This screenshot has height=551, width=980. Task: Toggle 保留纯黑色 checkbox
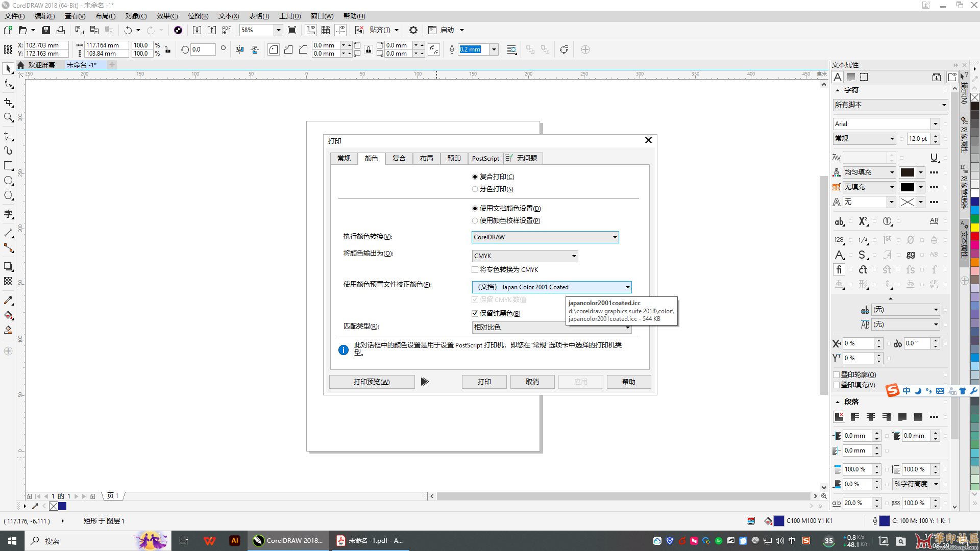click(475, 313)
